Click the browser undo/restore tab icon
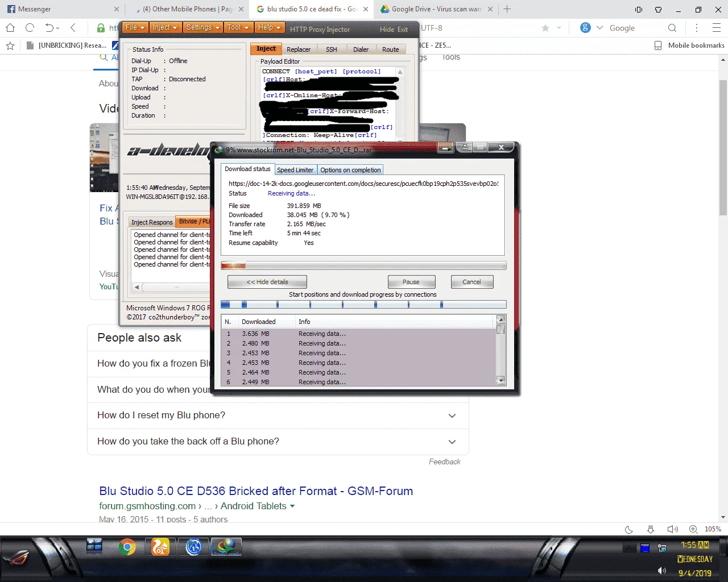This screenshot has height=582, width=728. click(49, 28)
